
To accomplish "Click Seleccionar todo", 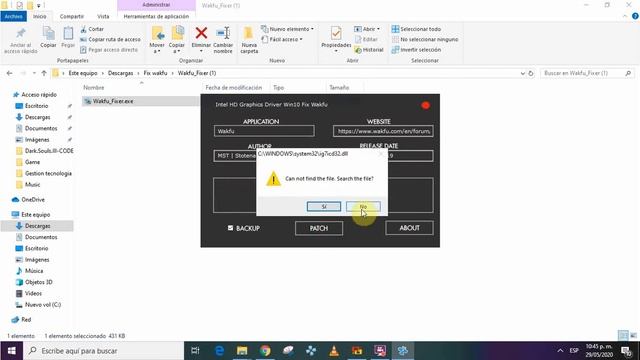I will [416, 29].
